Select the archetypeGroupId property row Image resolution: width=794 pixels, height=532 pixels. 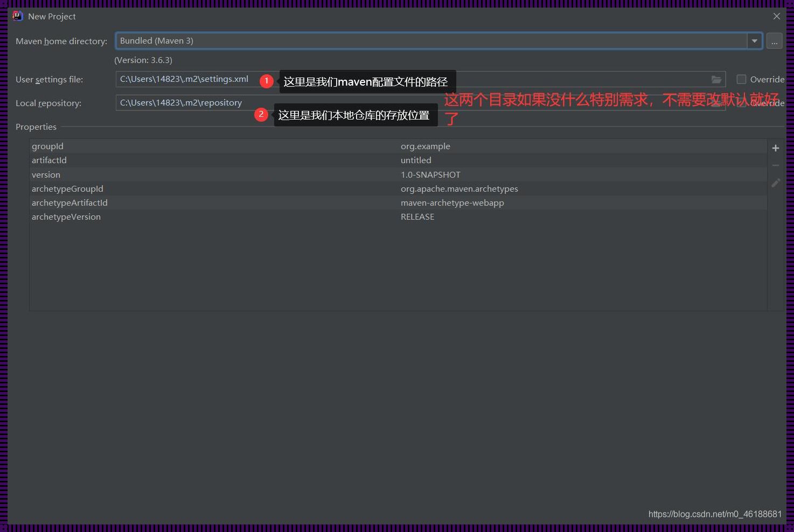coord(398,188)
